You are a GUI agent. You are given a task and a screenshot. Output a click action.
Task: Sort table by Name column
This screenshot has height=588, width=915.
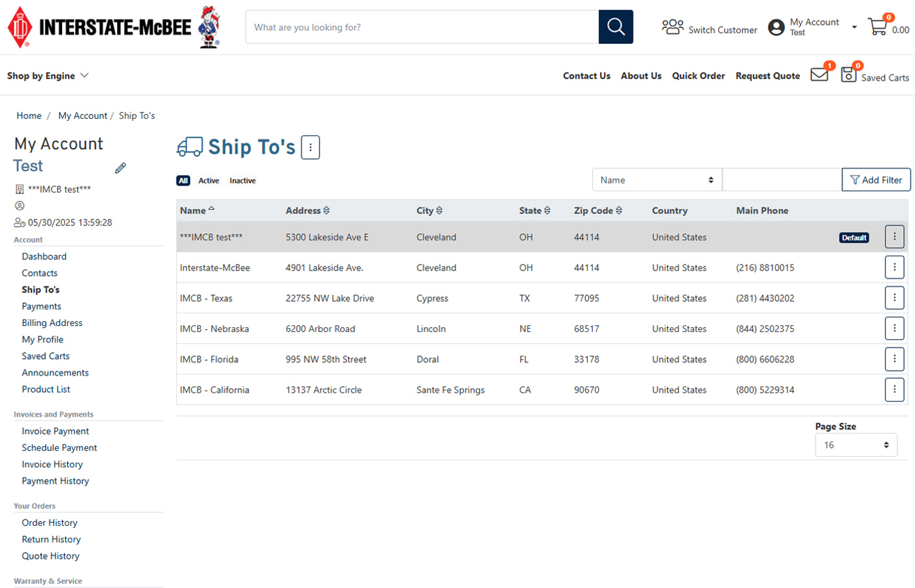click(x=197, y=210)
